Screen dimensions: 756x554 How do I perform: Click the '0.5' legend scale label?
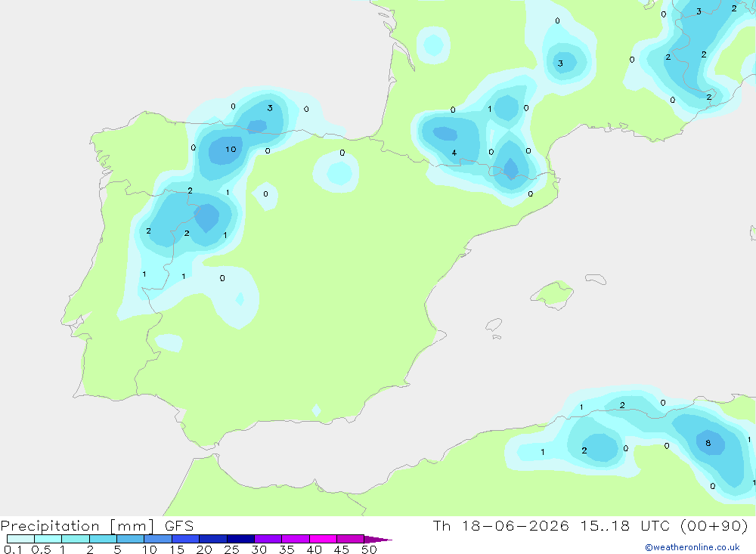click(41, 549)
